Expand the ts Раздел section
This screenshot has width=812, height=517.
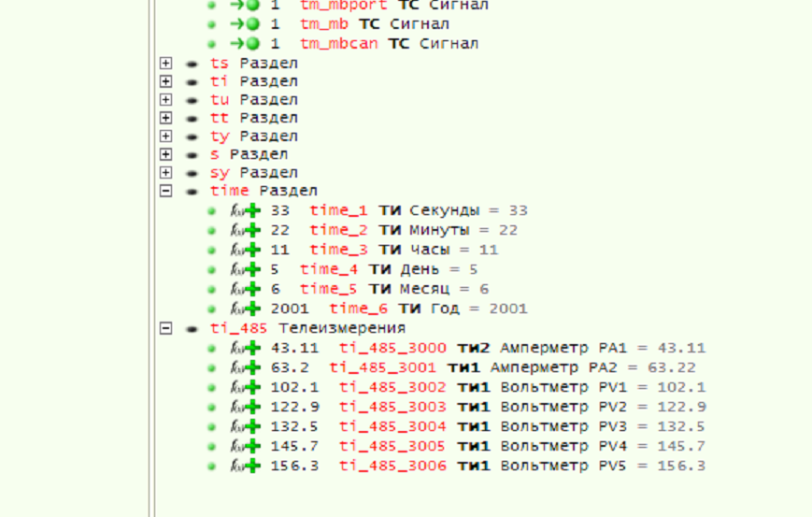[166, 64]
